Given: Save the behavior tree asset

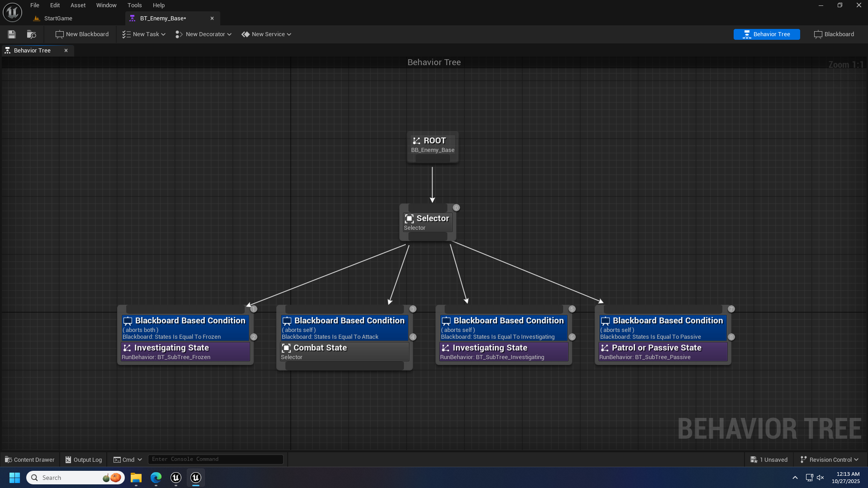Looking at the screenshot, I should (12, 34).
